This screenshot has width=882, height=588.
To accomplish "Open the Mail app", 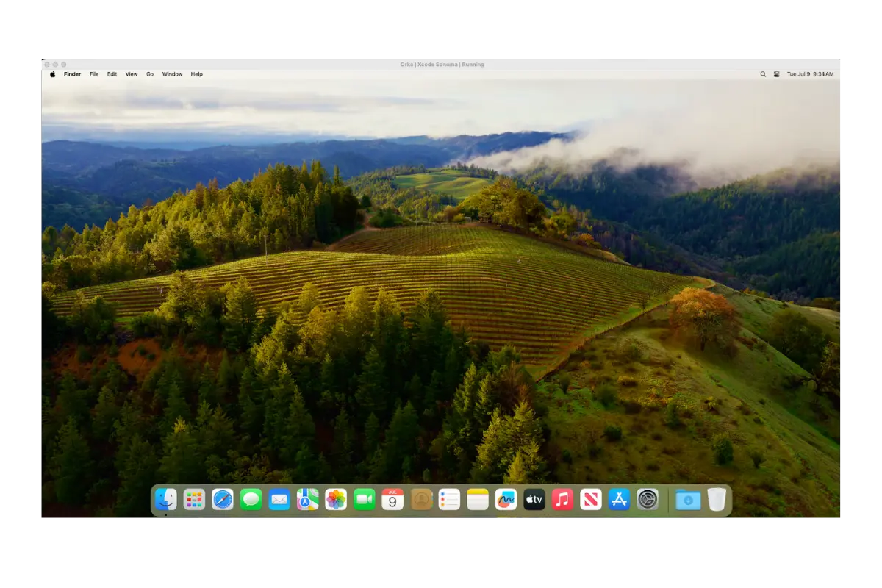I will pos(279,500).
